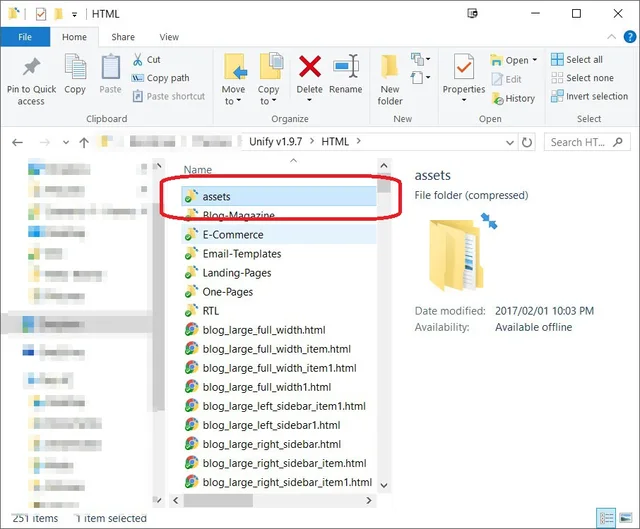This screenshot has height=529, width=640.
Task: Click Unify v1.9.7 in address bar
Action: coord(276,142)
